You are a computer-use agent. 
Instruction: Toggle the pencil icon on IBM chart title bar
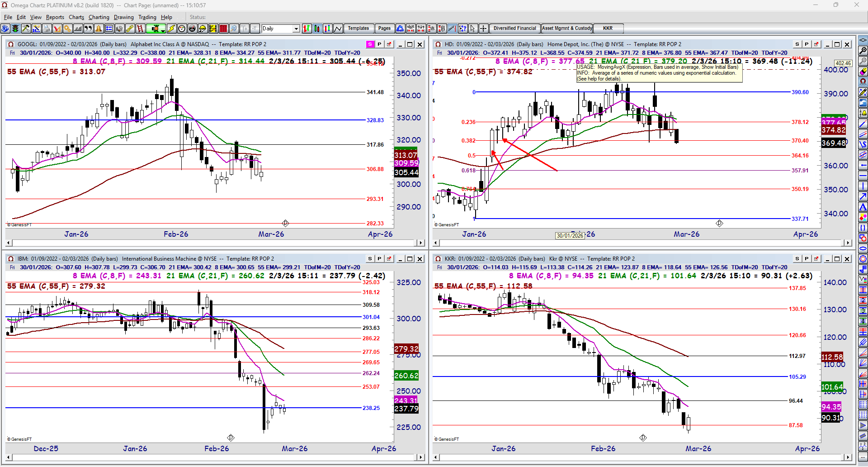[x=389, y=259]
